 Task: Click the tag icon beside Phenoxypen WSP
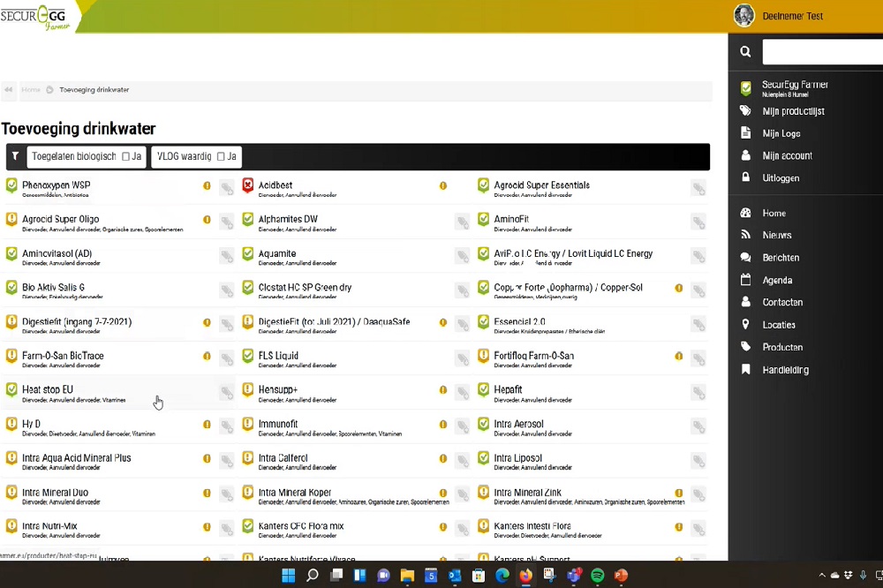click(226, 188)
